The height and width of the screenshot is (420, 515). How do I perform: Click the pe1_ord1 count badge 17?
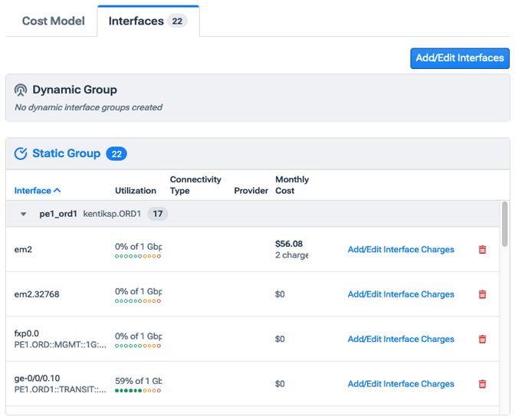158,215
